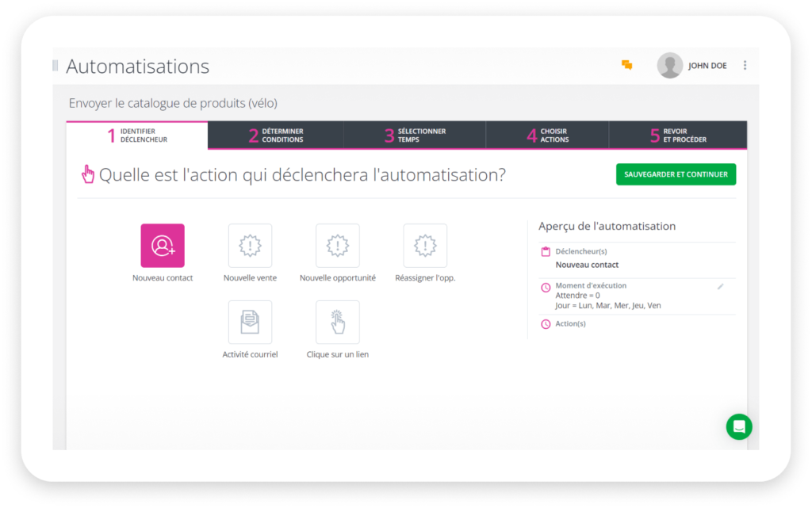The width and height of the screenshot is (812, 508).
Task: Click the Déclencheur(s) clipboard icon
Action: click(545, 250)
